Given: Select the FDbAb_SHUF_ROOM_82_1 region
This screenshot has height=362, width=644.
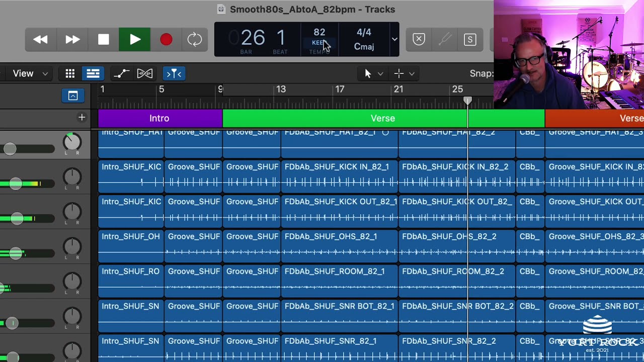Looking at the screenshot, I should point(339,281).
